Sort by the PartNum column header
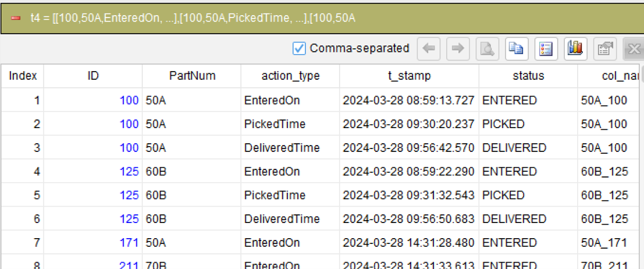This screenshot has height=269, width=644. coord(192,76)
